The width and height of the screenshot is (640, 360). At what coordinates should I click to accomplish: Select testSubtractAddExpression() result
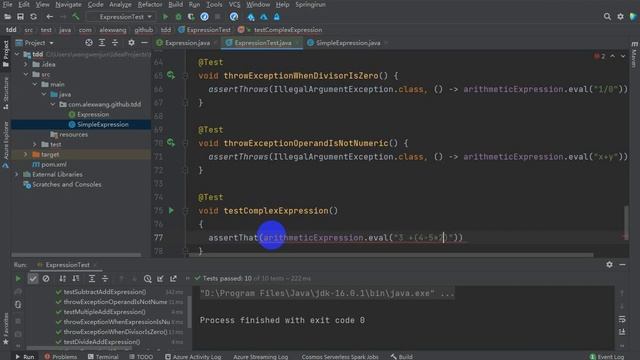pos(104,292)
